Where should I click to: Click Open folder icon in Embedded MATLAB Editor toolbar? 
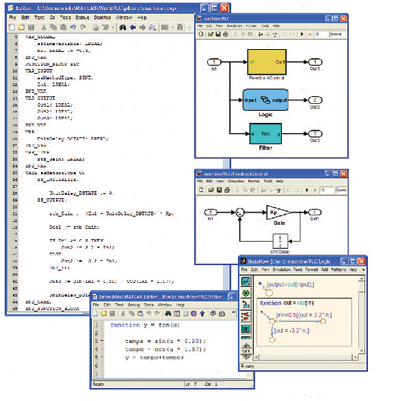click(x=104, y=314)
